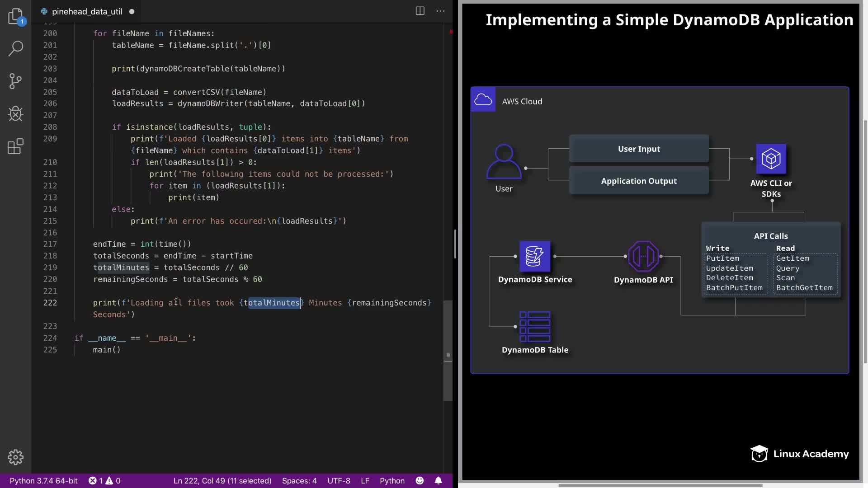Click the Split Editor icon

420,11
